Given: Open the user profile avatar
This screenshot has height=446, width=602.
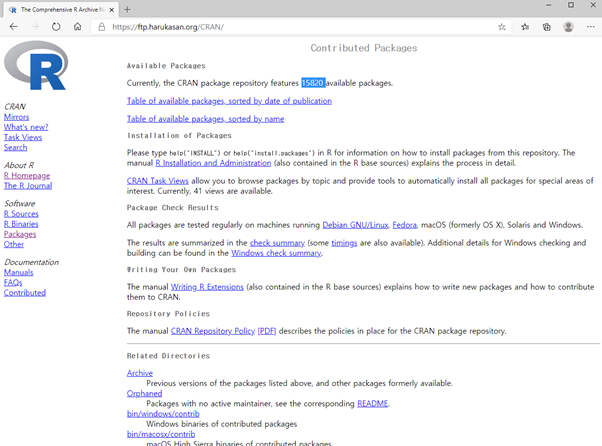Looking at the screenshot, I should (568, 27).
